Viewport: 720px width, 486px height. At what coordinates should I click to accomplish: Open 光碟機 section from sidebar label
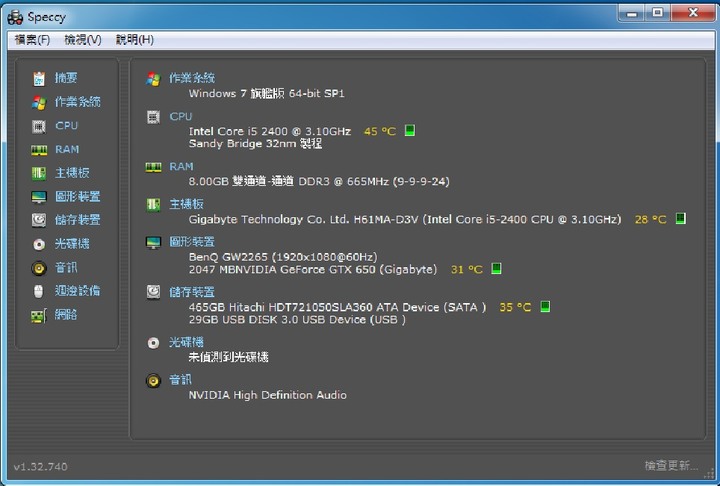click(72, 243)
